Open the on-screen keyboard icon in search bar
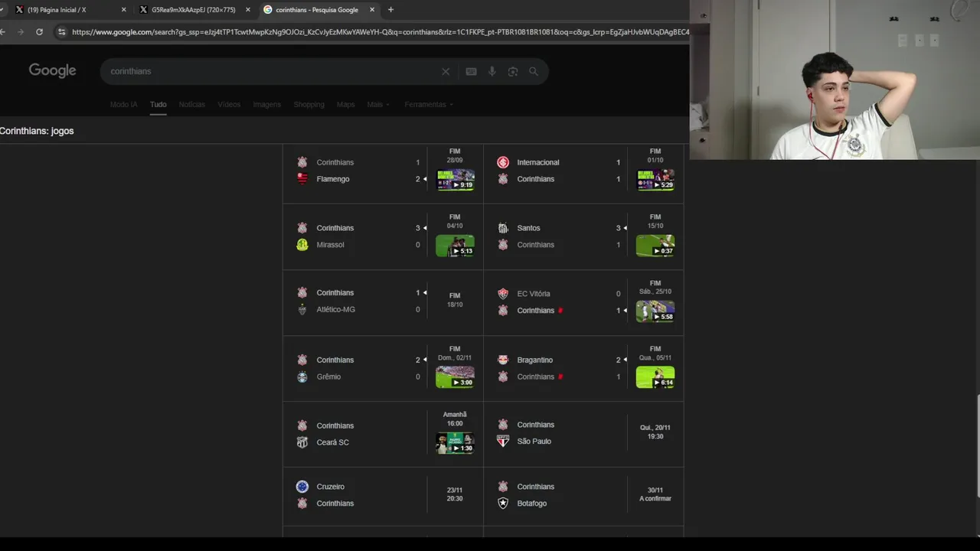The image size is (980, 551). click(471, 71)
